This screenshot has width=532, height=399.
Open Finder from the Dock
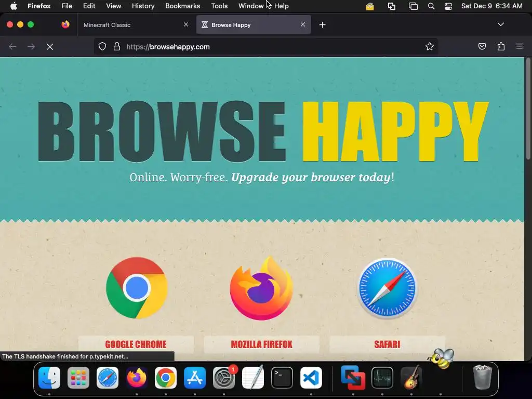pos(49,378)
